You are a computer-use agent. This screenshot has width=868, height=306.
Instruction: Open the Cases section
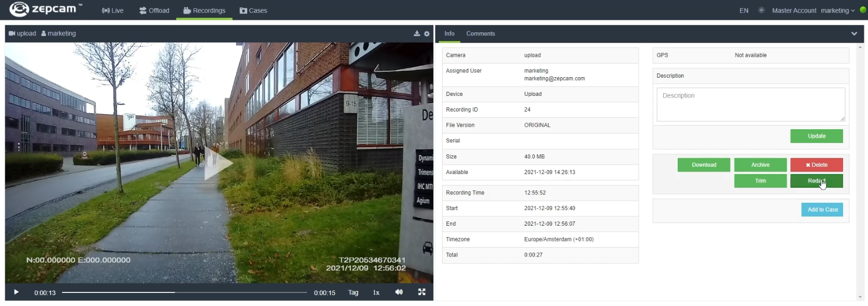tap(253, 10)
